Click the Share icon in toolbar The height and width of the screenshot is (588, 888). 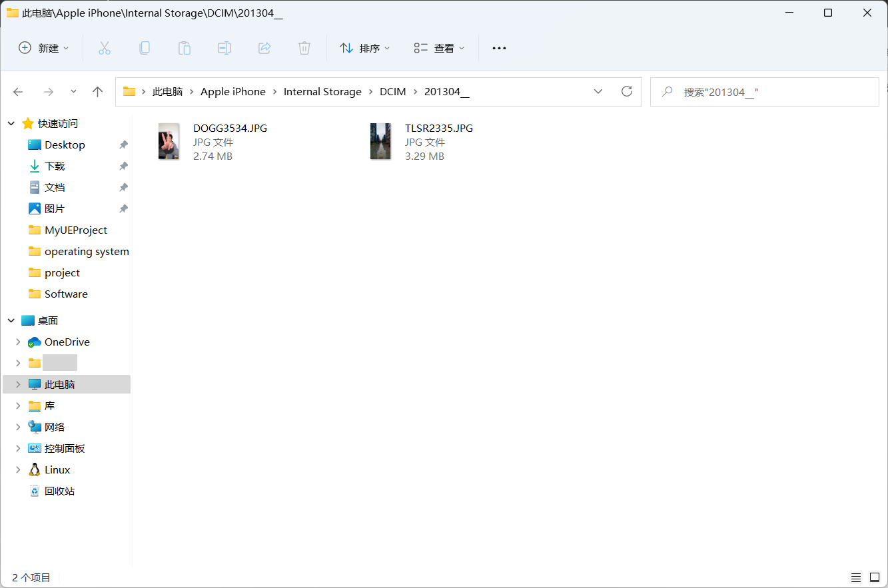(x=264, y=48)
